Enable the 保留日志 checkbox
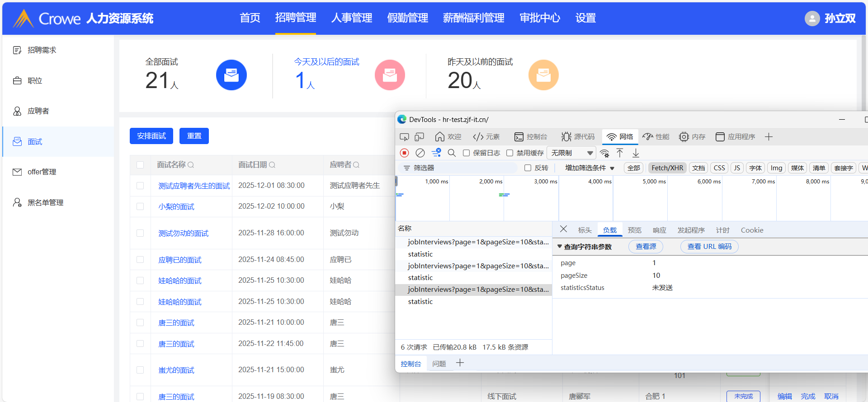868x402 pixels. click(467, 153)
